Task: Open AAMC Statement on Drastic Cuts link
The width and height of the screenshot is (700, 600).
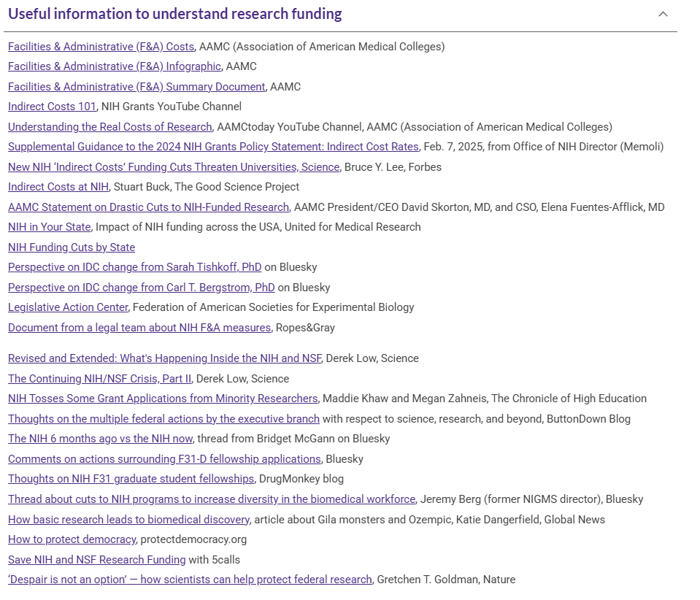Action: (x=148, y=207)
